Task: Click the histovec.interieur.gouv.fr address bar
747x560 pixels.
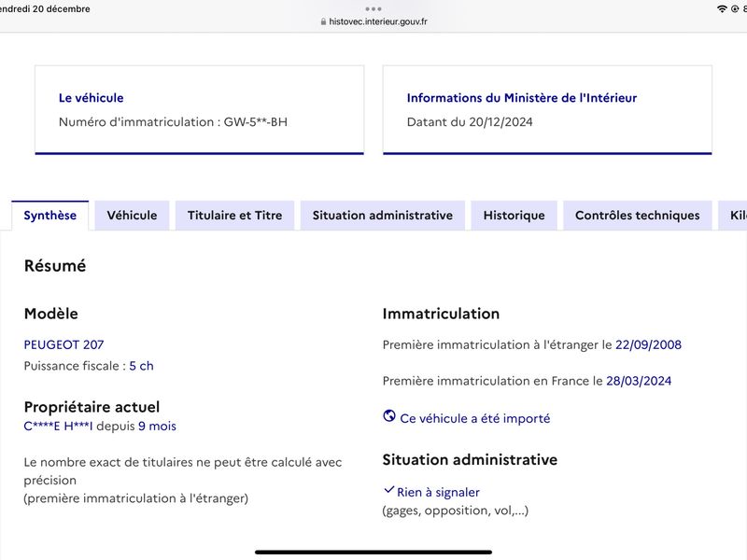Action: click(373, 21)
